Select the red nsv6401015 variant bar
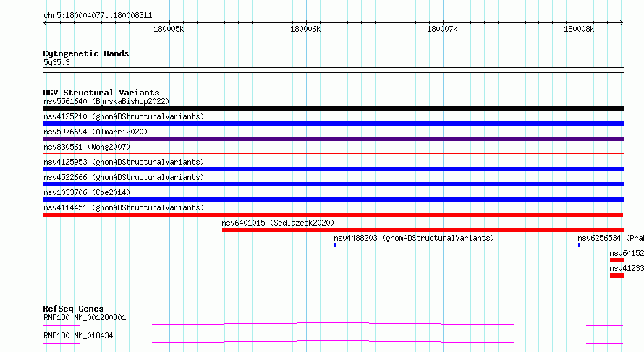This screenshot has width=644, height=352. (423, 230)
